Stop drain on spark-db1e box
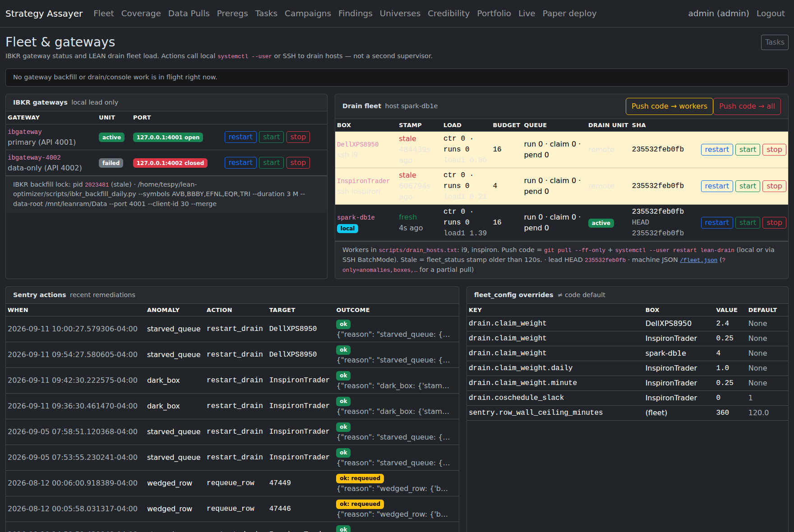The width and height of the screenshot is (794, 532). [x=774, y=223]
